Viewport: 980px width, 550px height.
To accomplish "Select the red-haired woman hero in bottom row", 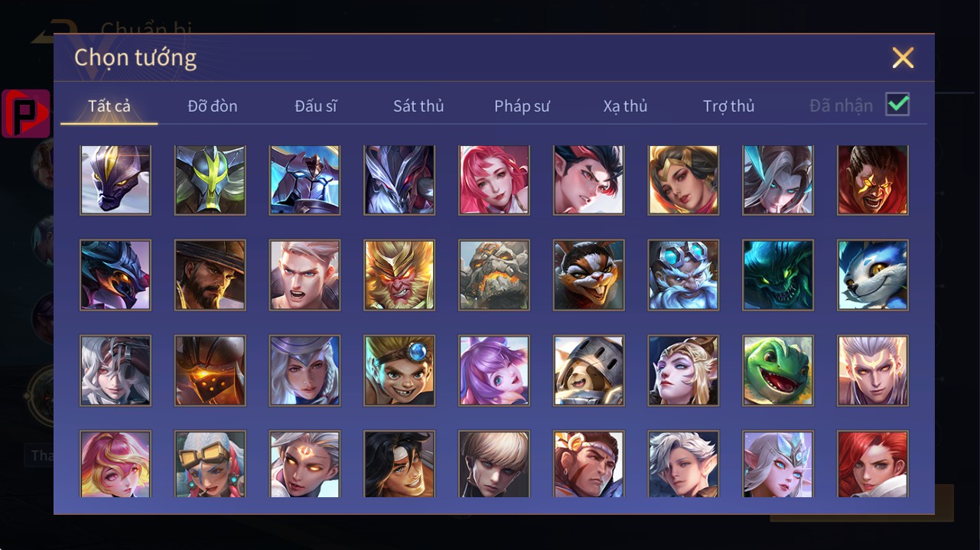I will click(873, 464).
